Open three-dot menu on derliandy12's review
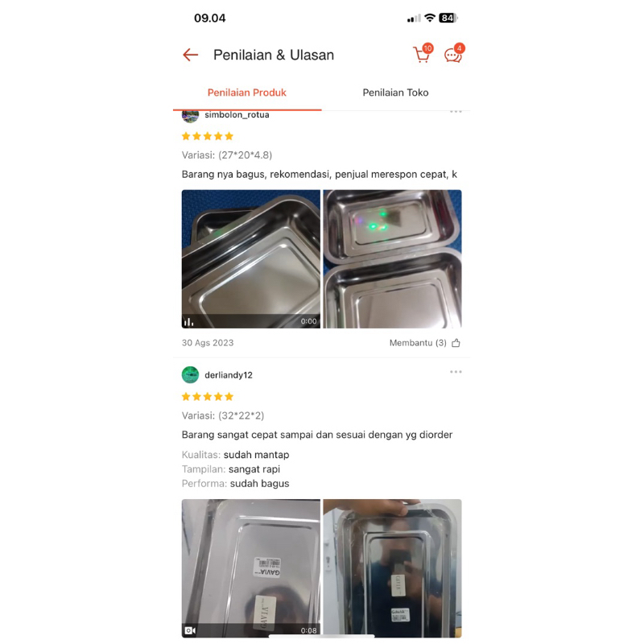This screenshot has height=644, width=644. coord(456,372)
